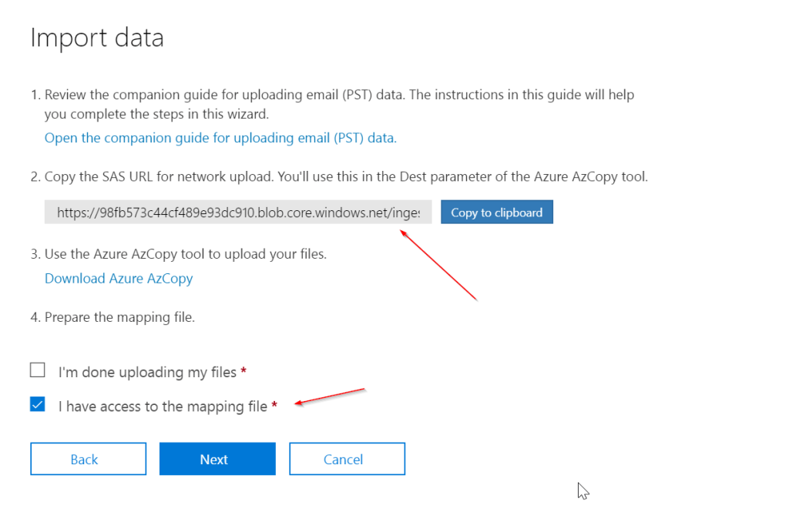Click the red asterisk after mapping file label
This screenshot has width=789, height=532.
coord(274,407)
